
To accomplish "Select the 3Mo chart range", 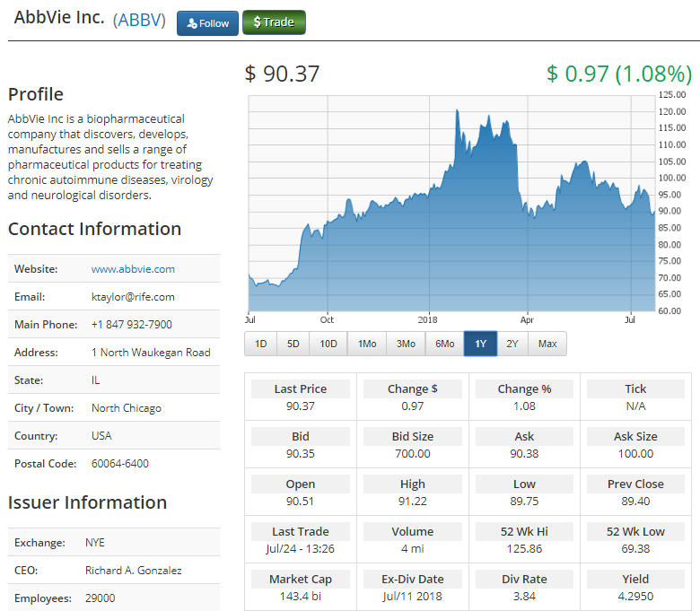I will 406,344.
